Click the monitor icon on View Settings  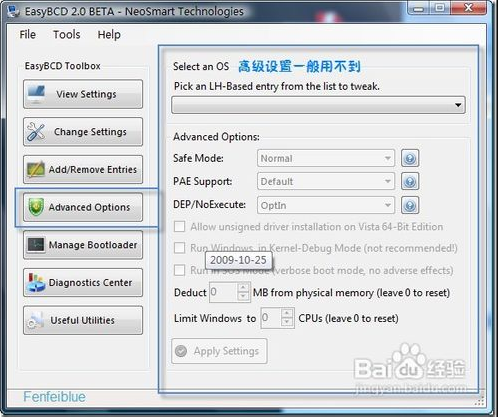[36, 94]
